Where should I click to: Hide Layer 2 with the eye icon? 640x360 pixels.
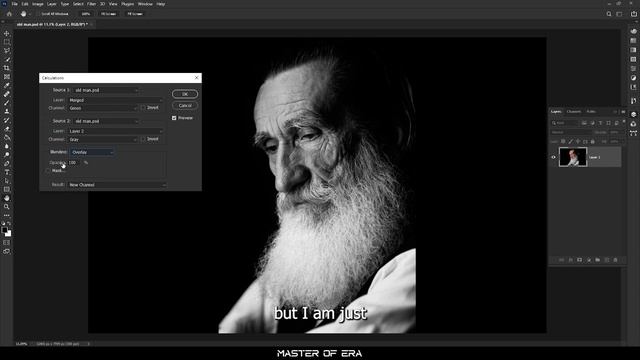[x=553, y=157]
